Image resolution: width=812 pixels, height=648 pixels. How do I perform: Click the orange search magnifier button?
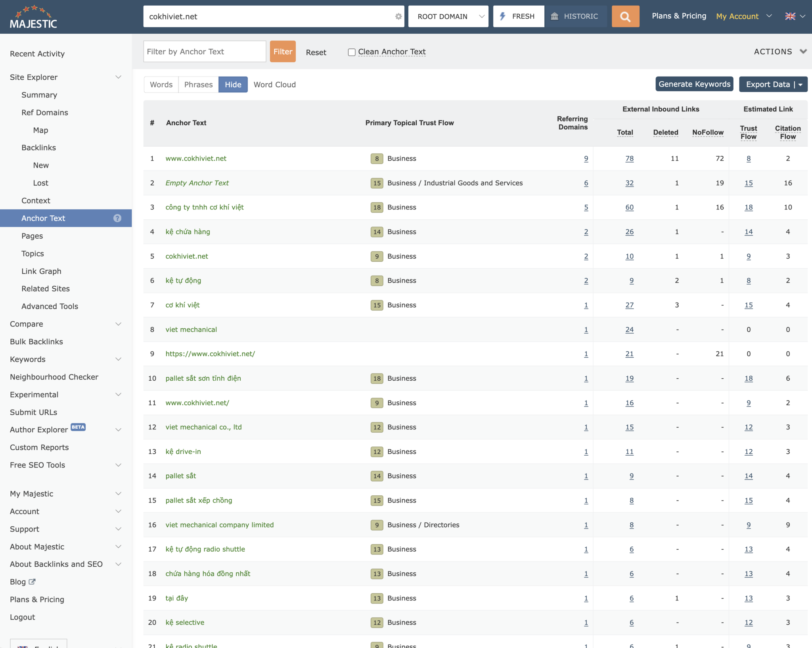[625, 16]
